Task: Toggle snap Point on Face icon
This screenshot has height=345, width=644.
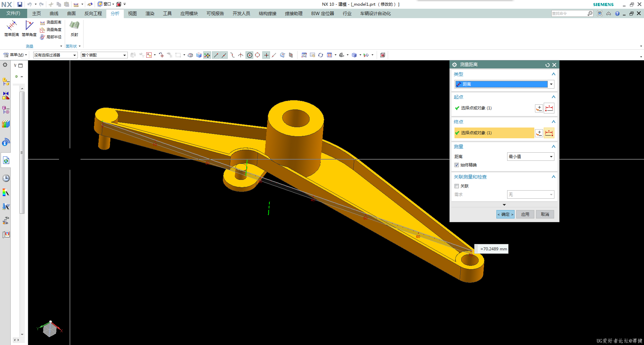Action: (x=283, y=55)
